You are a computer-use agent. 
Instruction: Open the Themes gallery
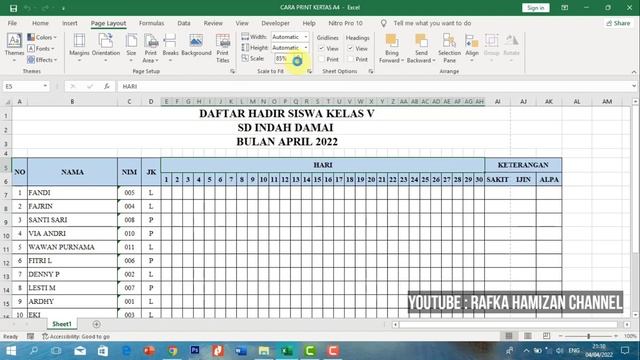[14, 48]
